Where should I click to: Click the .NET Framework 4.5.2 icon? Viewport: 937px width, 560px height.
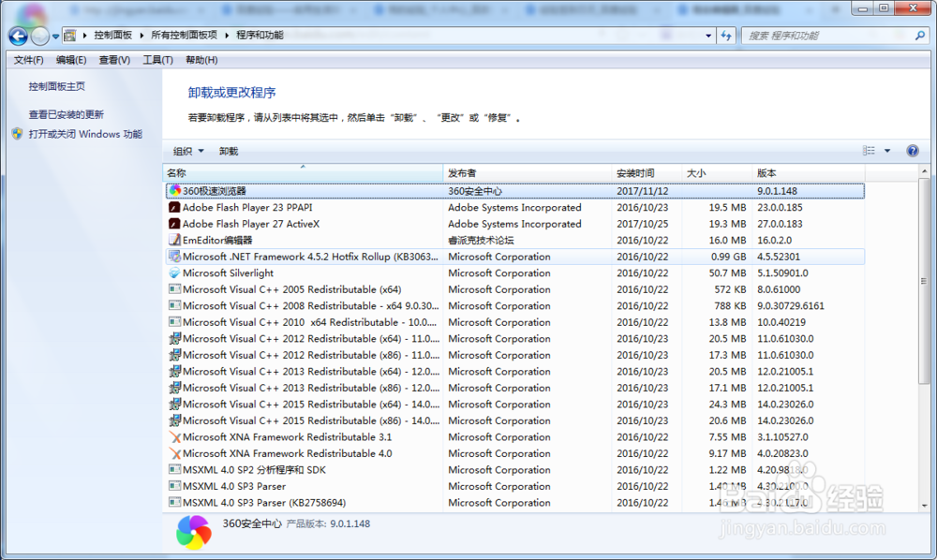click(x=174, y=257)
